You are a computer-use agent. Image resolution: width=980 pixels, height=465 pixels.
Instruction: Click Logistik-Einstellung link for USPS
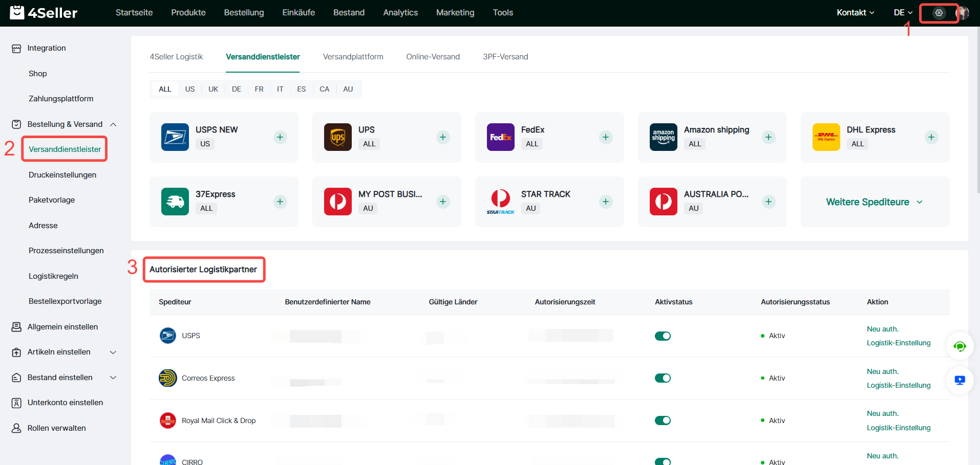click(898, 343)
